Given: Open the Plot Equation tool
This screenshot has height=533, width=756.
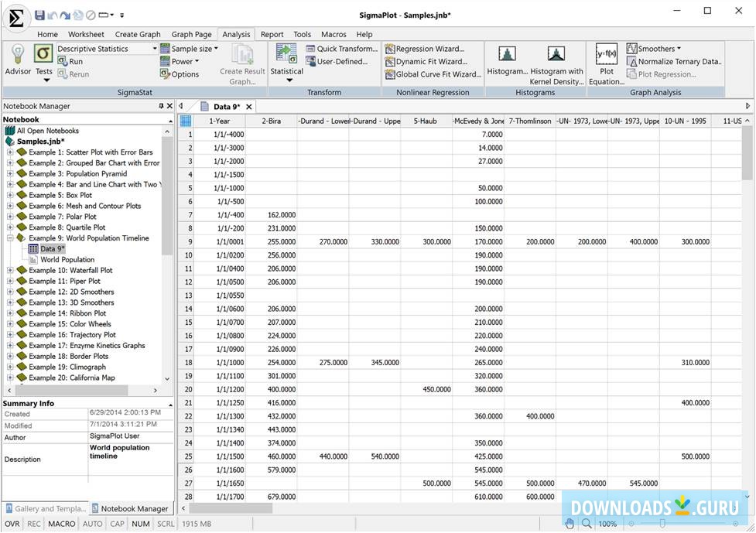Looking at the screenshot, I should pyautogui.click(x=607, y=64).
